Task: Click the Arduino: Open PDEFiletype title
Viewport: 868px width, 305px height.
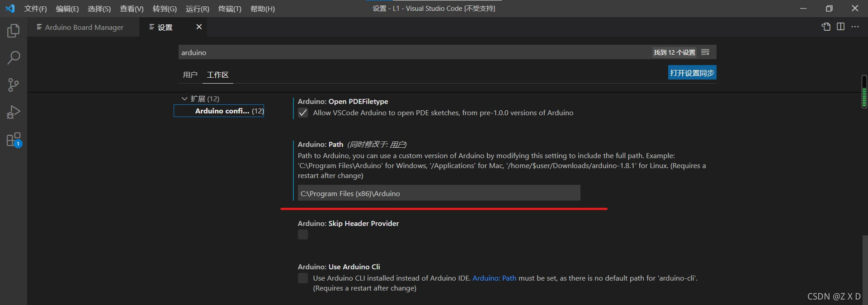Action: [343, 102]
